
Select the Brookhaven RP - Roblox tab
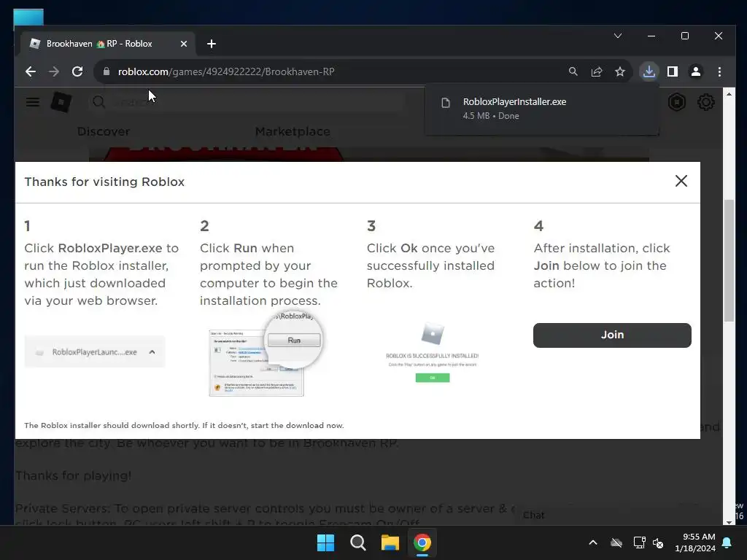[108, 44]
